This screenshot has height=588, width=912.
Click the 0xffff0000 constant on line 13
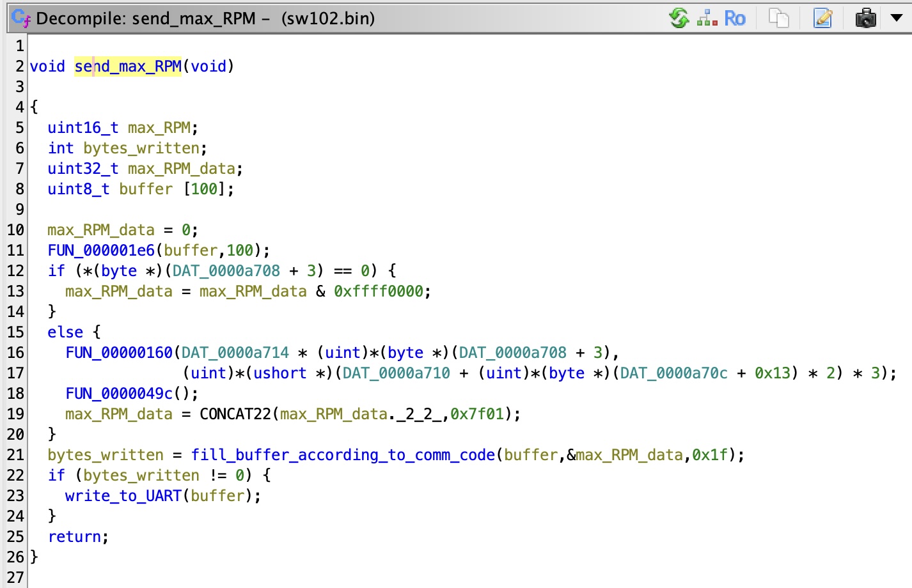[x=379, y=291]
